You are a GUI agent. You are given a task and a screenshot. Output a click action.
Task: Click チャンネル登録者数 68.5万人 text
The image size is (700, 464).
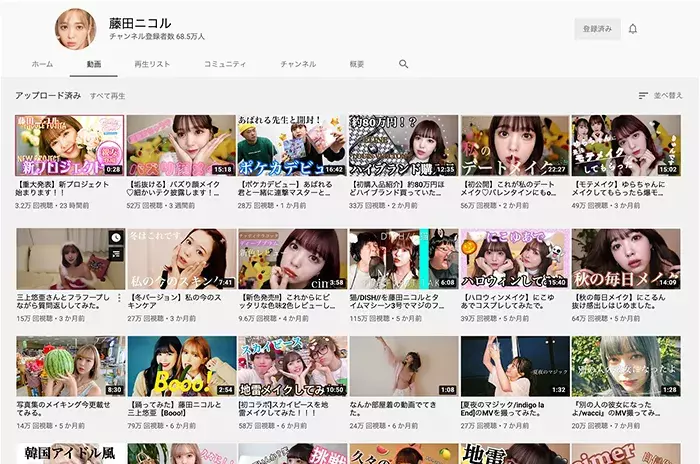pos(157,37)
